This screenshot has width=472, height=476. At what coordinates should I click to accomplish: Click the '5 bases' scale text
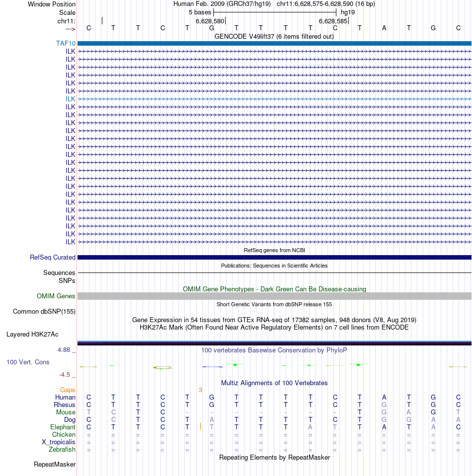point(200,12)
